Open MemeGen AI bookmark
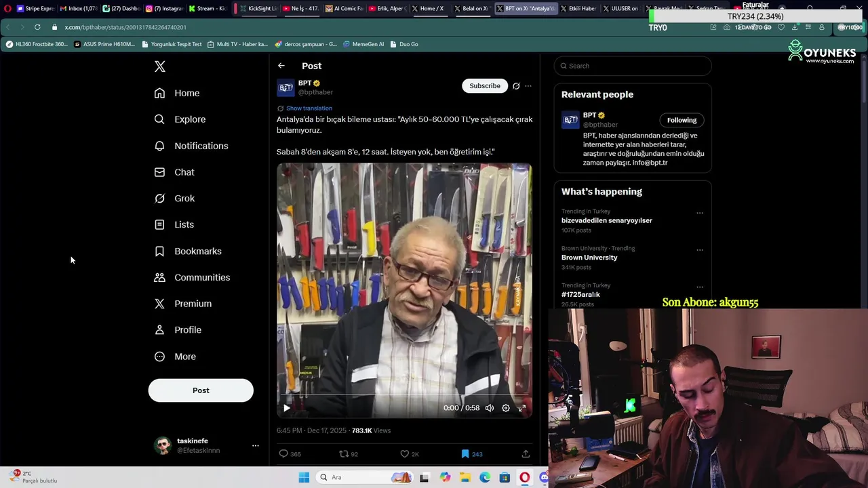 pos(363,44)
